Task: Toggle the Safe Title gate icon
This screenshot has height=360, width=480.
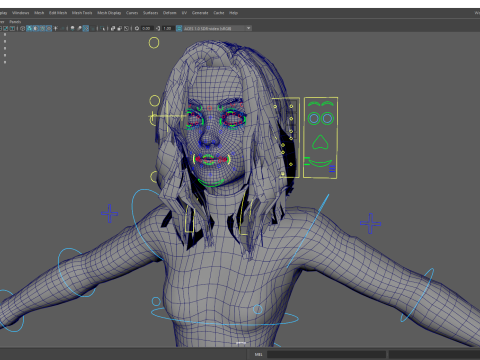Action: point(12,28)
